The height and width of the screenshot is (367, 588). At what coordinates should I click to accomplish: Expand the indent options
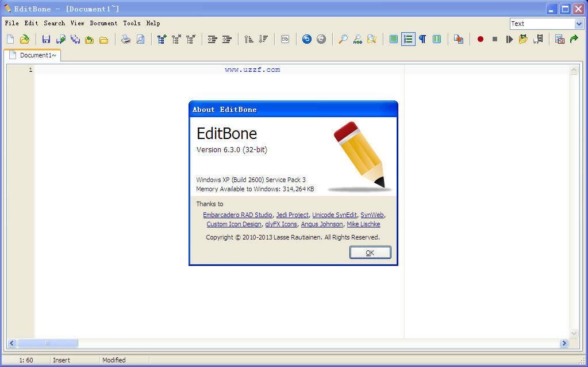coord(213,39)
